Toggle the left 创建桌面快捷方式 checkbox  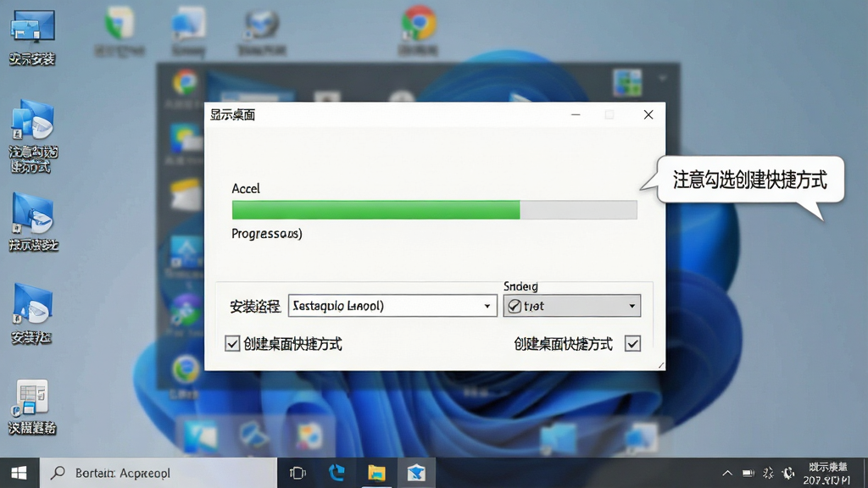coord(232,344)
